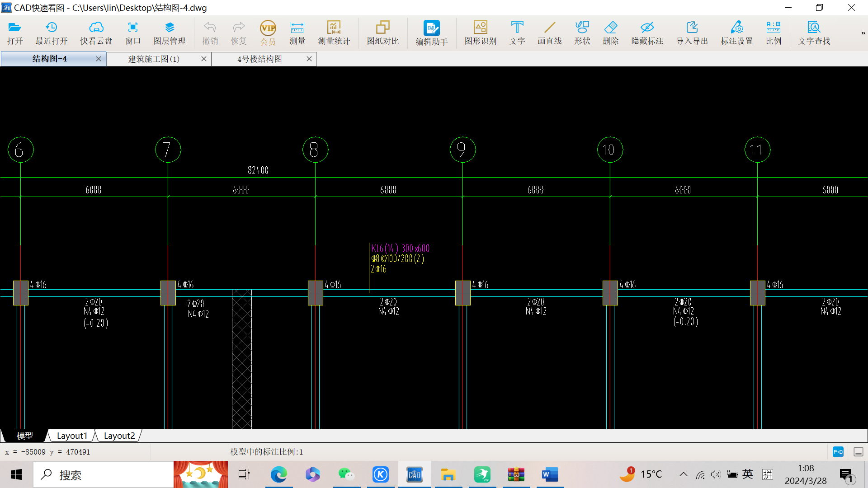Viewport: 868px width, 488px height.
Task: Click the KL6(14) 300x600 beam label
Action: (401, 248)
